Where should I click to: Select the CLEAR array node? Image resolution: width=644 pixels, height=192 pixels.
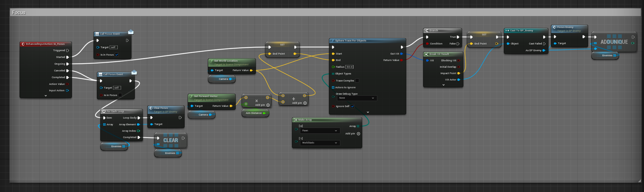pyautogui.click(x=171, y=140)
